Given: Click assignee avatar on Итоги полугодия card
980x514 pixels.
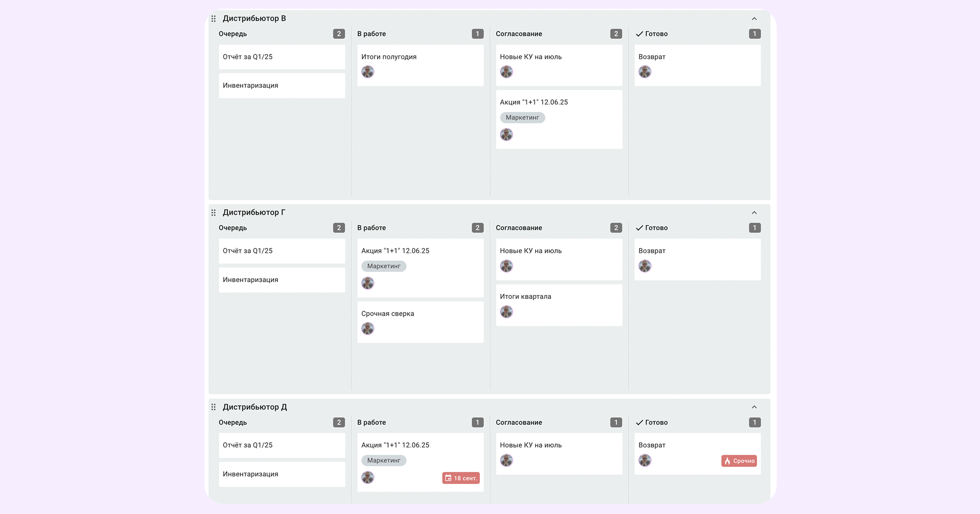Looking at the screenshot, I should (367, 72).
